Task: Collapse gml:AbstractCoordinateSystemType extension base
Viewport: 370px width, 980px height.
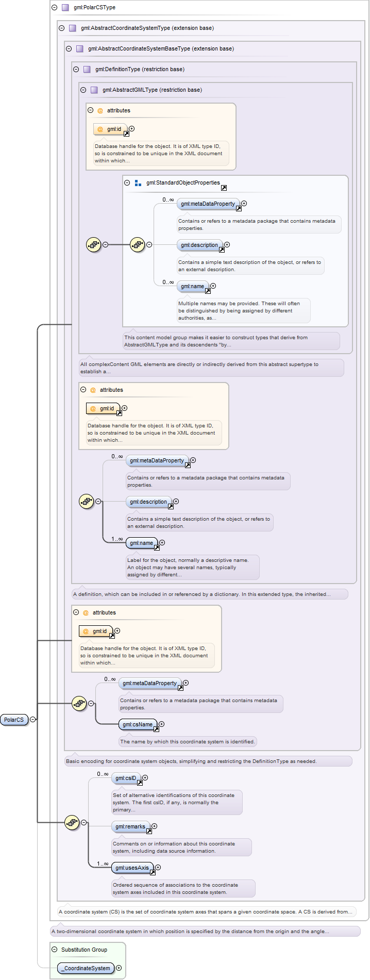Action: (x=61, y=28)
